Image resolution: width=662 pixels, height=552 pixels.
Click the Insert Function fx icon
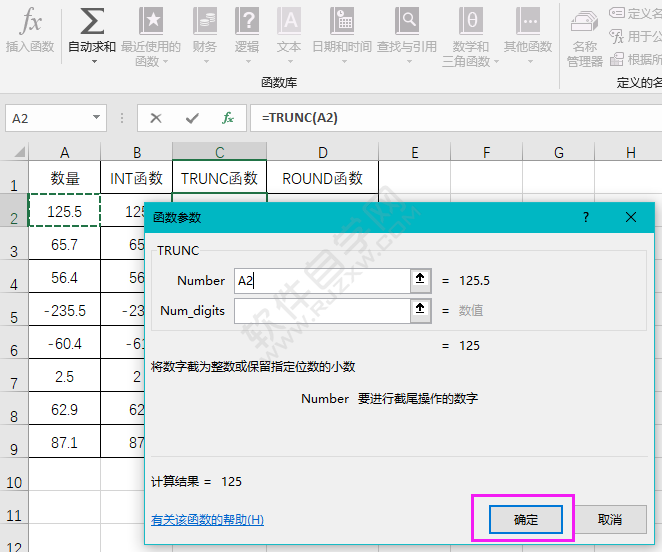pos(30,22)
